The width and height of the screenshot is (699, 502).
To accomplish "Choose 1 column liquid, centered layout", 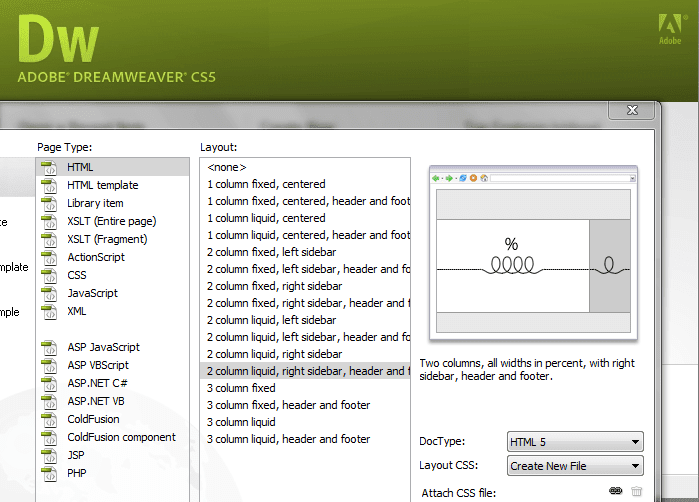I will tap(305, 218).
